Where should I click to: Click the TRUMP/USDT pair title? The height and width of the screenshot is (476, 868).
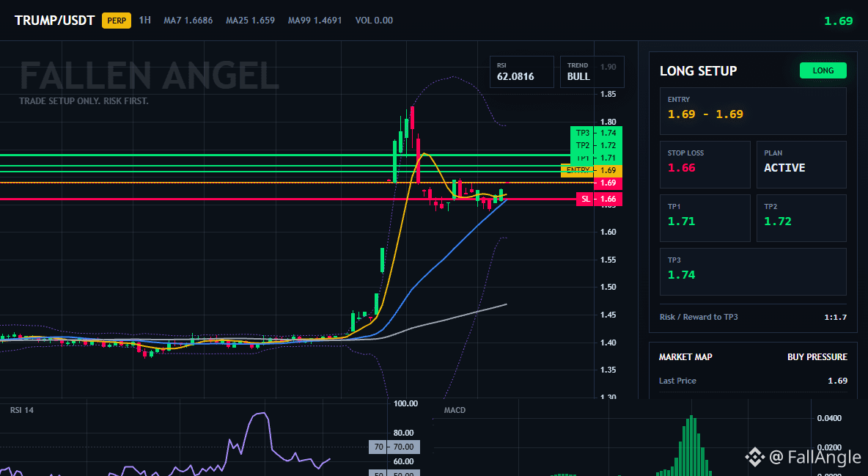pos(55,21)
